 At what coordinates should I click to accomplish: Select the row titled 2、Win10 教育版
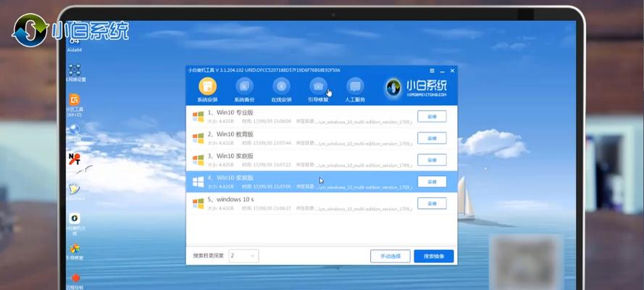pos(322,138)
